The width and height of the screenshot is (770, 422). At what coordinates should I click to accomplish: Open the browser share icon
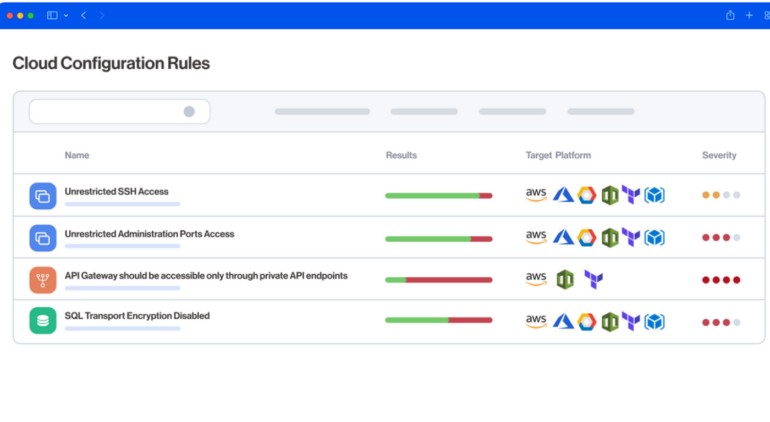pos(730,15)
